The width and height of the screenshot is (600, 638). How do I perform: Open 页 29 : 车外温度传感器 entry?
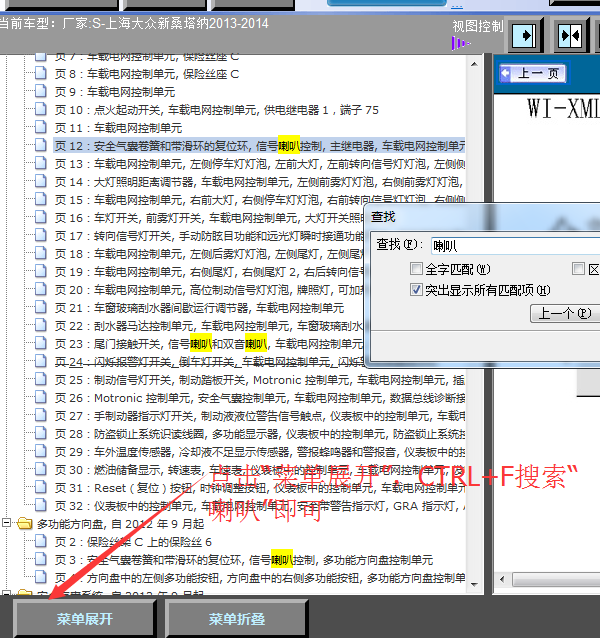pos(260,452)
